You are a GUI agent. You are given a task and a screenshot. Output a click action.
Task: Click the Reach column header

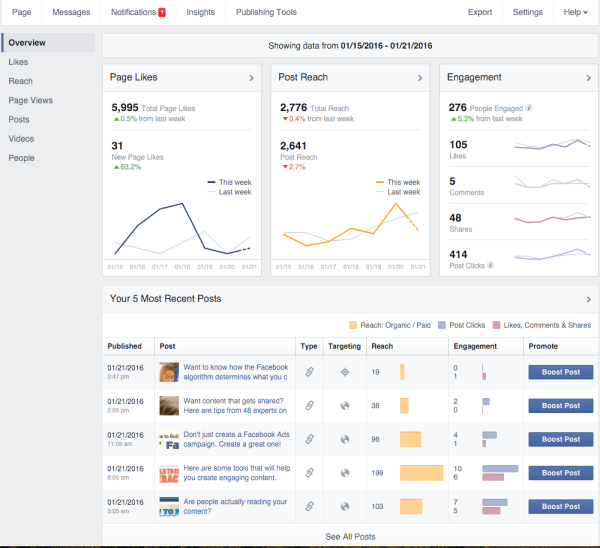382,346
